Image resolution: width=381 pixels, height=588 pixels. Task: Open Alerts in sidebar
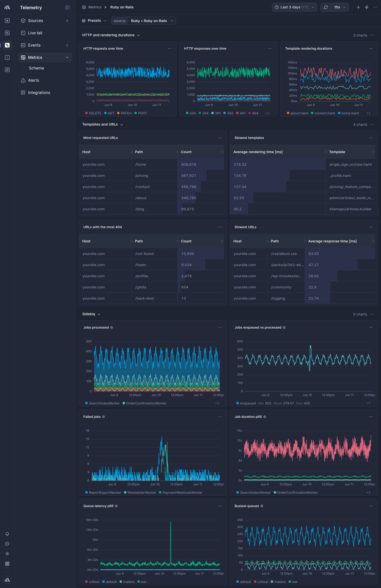pos(45,80)
